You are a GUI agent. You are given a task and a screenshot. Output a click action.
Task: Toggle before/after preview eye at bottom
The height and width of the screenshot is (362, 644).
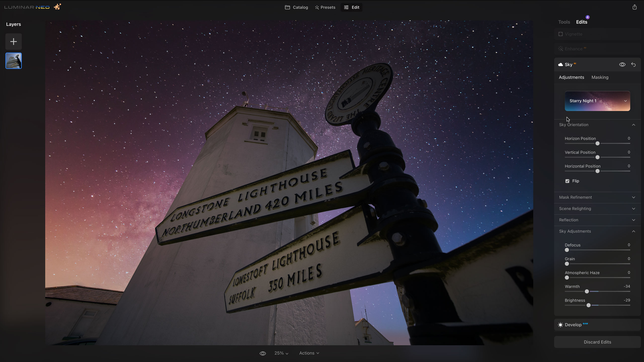pyautogui.click(x=263, y=353)
